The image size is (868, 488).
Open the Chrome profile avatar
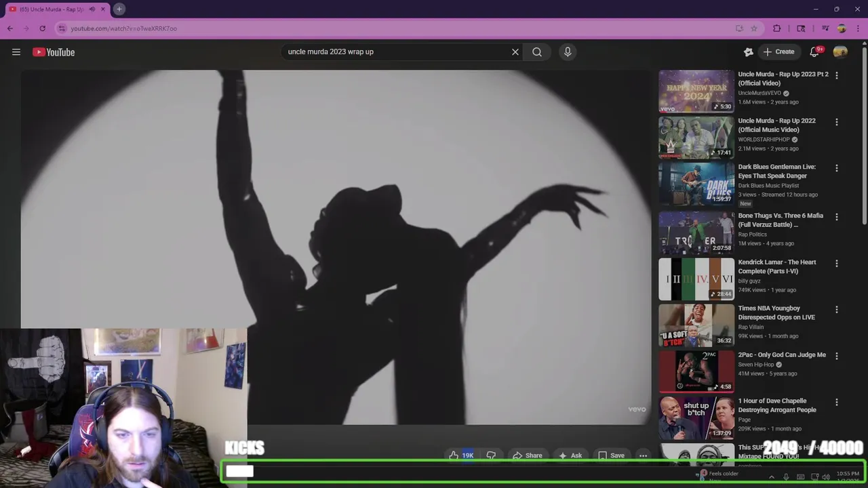pos(842,28)
